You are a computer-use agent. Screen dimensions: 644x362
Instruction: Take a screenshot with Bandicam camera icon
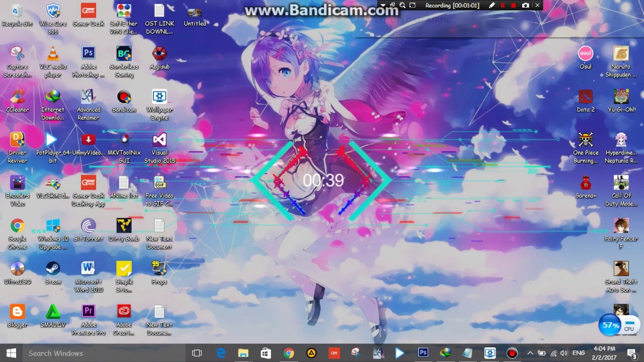(526, 6)
